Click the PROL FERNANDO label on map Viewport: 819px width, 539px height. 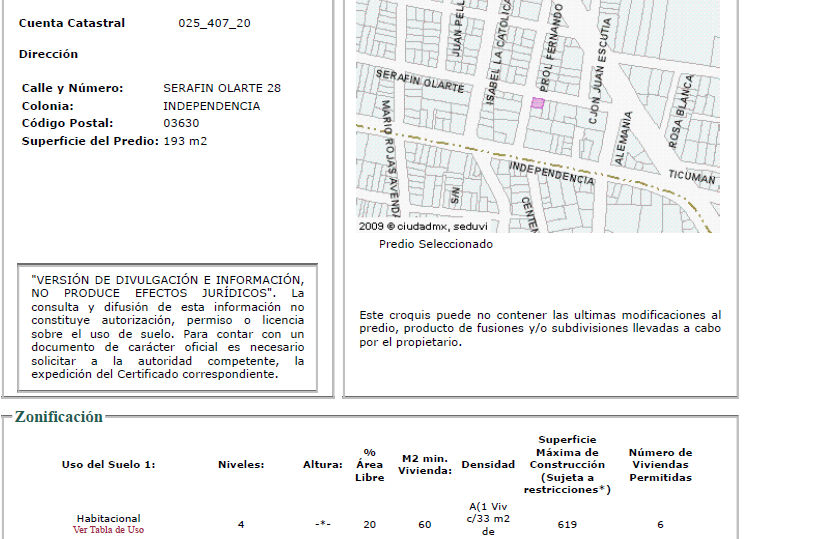(551, 48)
